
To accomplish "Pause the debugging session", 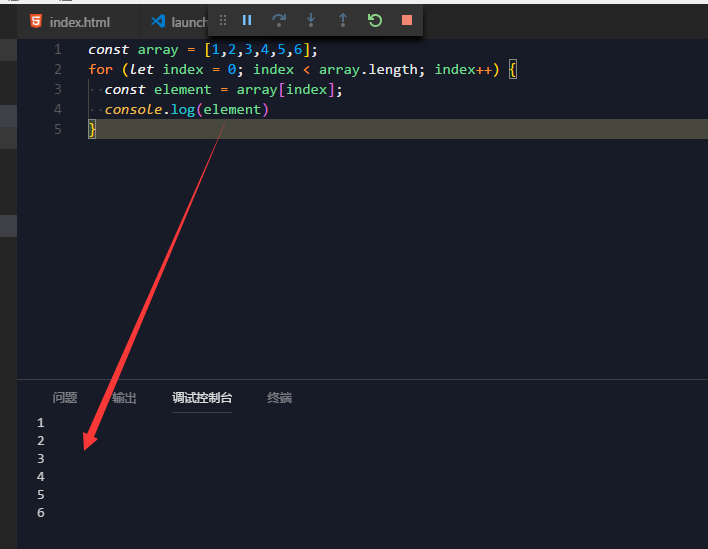I will point(247,20).
